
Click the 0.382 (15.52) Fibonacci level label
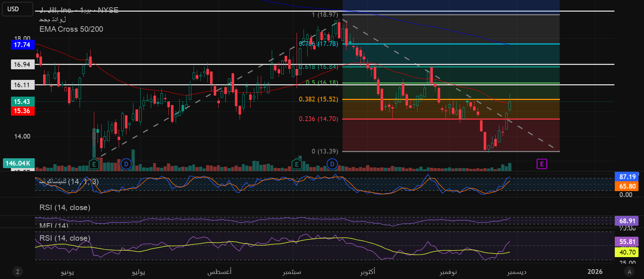[318, 99]
